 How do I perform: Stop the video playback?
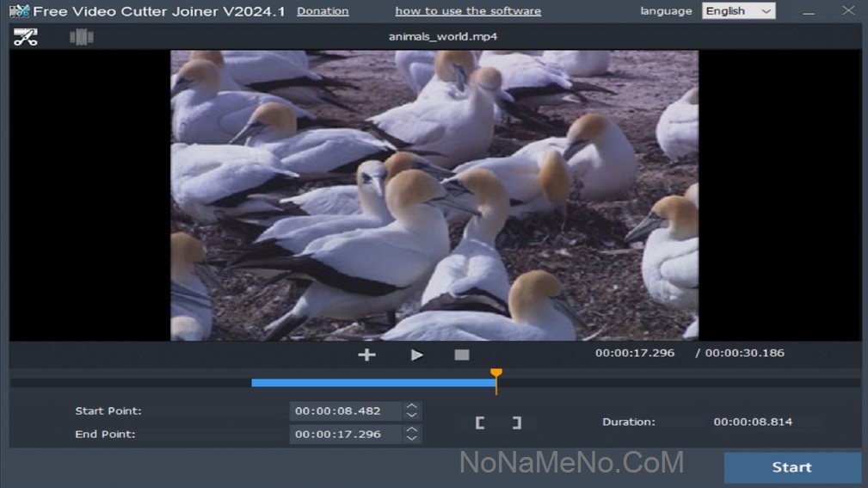(462, 355)
